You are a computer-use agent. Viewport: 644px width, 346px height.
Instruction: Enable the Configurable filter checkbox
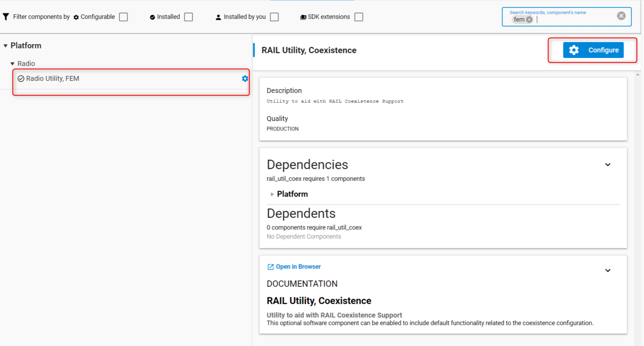(x=124, y=17)
